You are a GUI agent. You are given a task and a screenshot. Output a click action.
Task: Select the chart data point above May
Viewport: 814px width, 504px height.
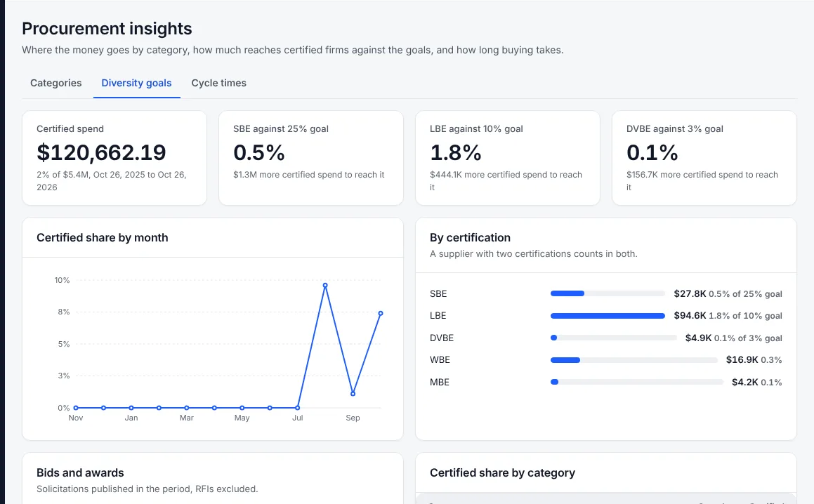[x=242, y=408]
